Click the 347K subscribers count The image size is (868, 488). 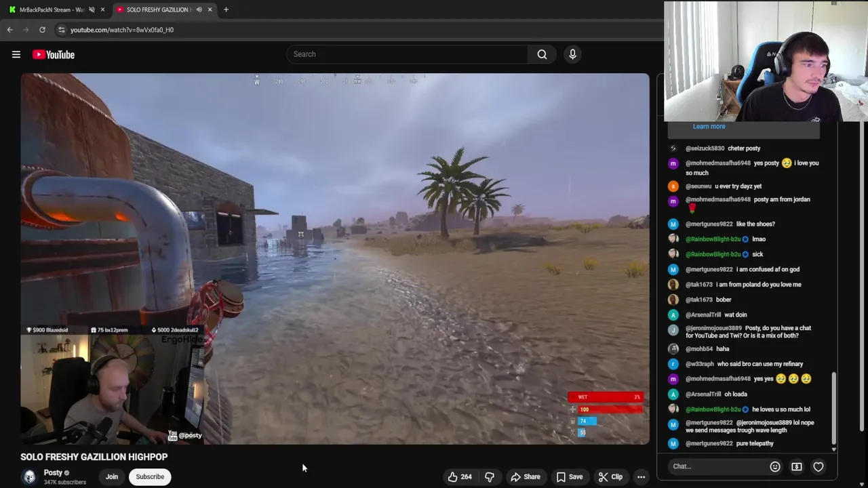coord(65,483)
